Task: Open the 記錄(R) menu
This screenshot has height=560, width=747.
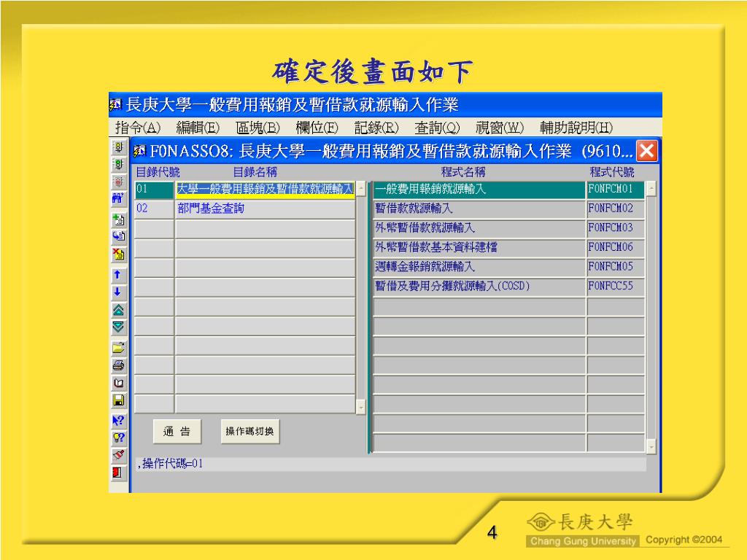Action: [x=376, y=128]
